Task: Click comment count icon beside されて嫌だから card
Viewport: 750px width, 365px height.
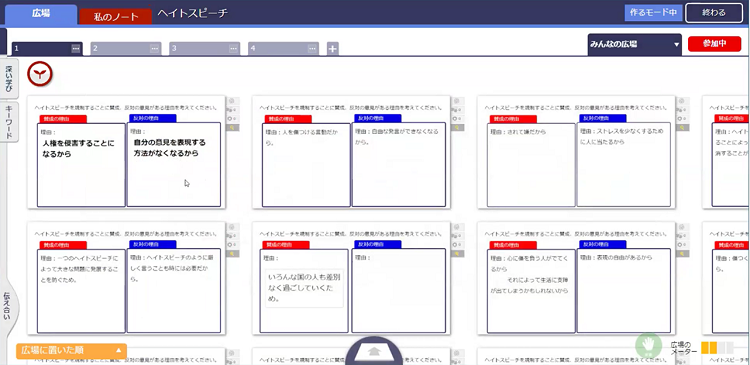Action: pos(683,110)
